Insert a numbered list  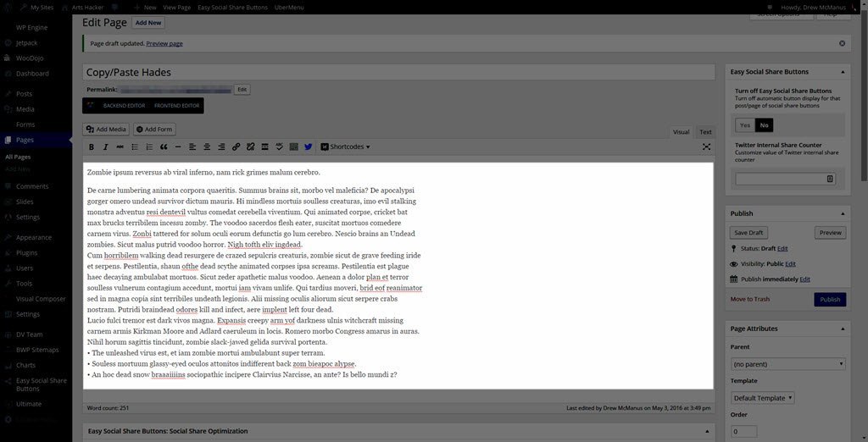pyautogui.click(x=149, y=147)
